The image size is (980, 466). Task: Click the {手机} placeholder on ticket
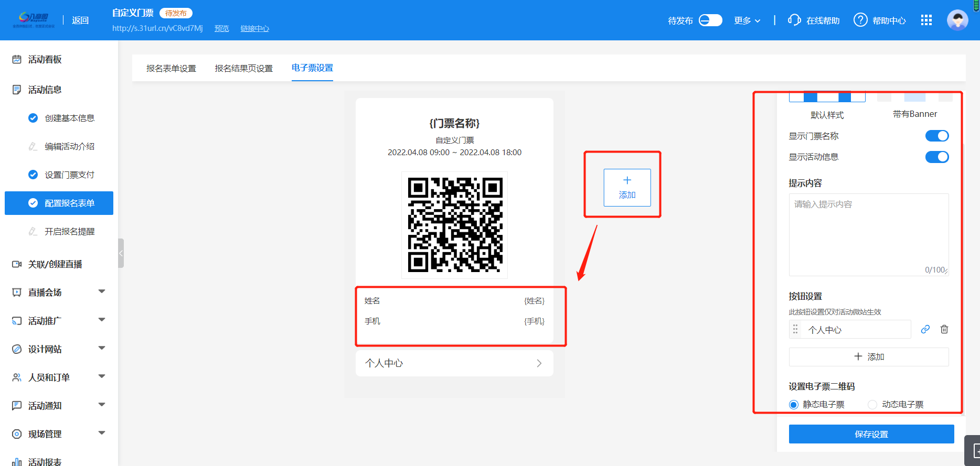535,321
